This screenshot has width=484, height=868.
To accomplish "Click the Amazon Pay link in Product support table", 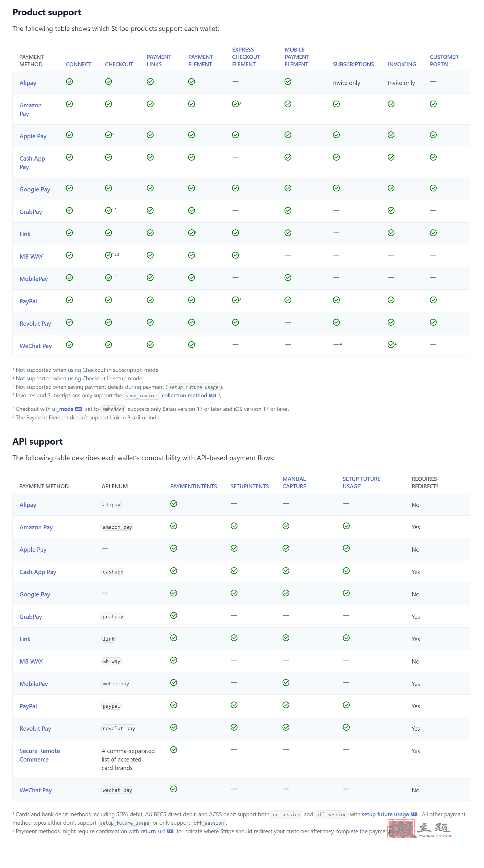I will point(31,110).
